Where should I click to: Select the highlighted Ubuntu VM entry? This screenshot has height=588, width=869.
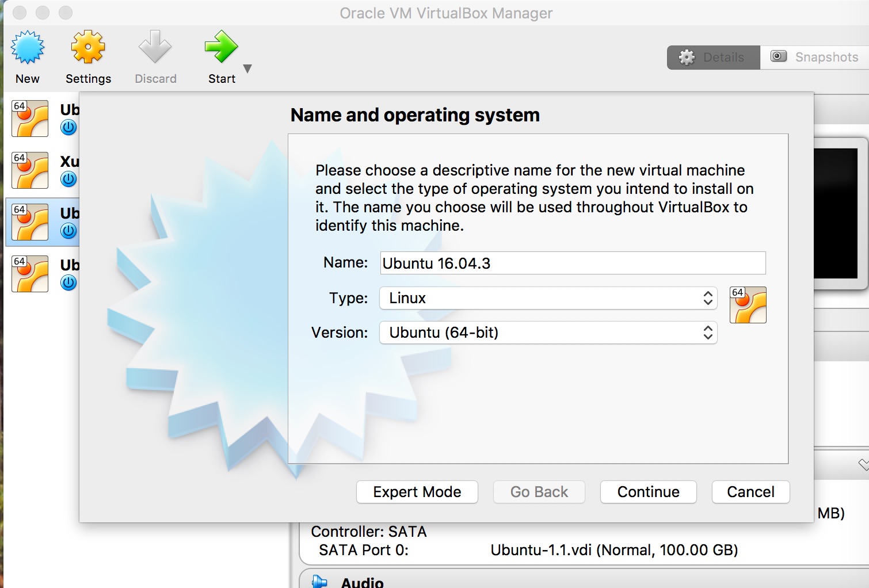click(41, 222)
